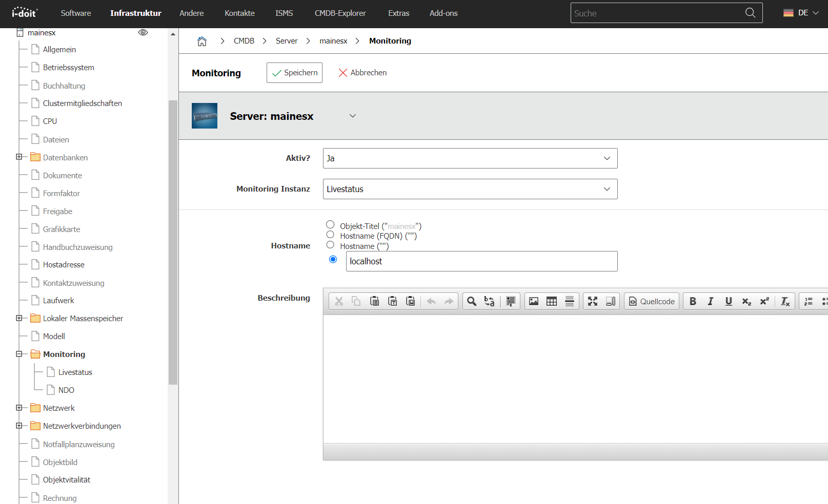Insert an image via editor toolbar

coord(534,301)
